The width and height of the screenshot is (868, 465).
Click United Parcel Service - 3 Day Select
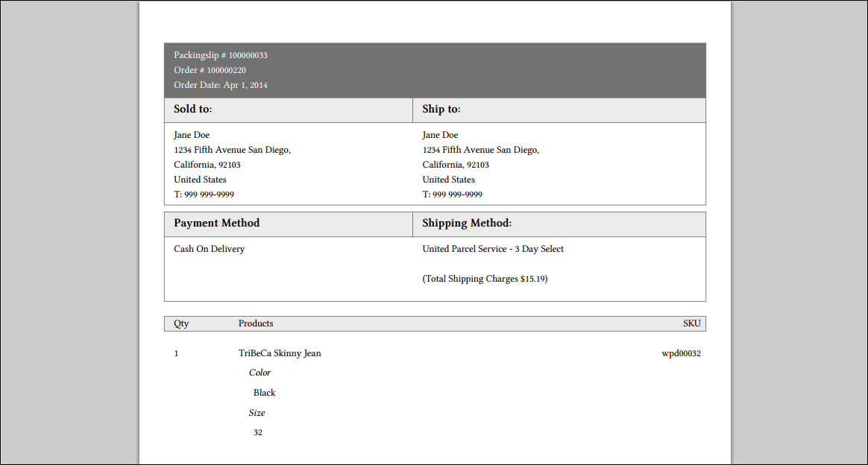(493, 249)
